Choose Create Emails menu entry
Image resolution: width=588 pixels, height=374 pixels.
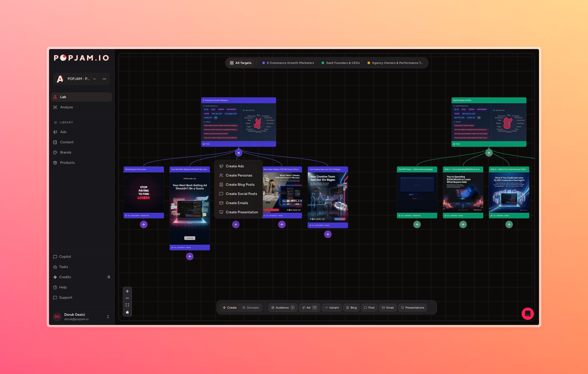coord(237,203)
